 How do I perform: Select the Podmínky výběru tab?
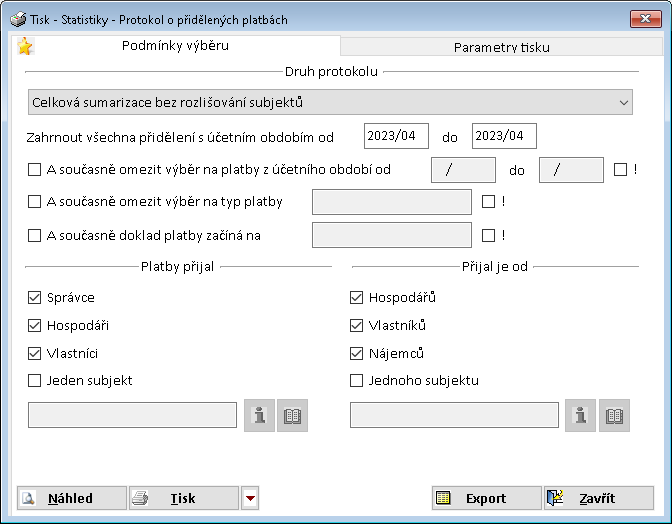click(x=175, y=46)
